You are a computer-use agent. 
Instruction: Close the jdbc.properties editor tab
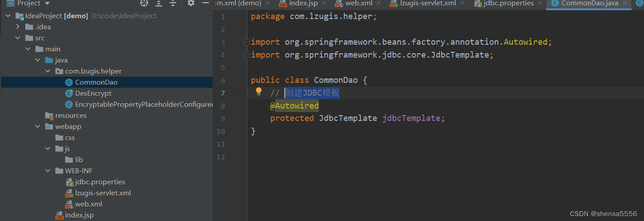pyautogui.click(x=540, y=3)
